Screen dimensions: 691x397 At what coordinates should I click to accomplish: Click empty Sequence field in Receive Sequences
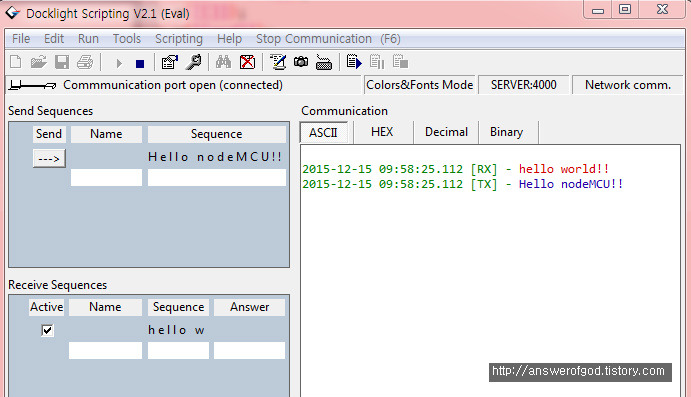tap(178, 351)
